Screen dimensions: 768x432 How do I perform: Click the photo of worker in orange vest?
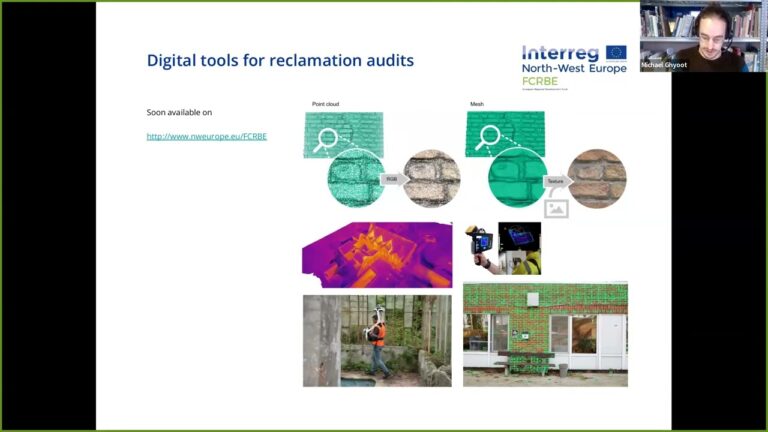pyautogui.click(x=377, y=340)
